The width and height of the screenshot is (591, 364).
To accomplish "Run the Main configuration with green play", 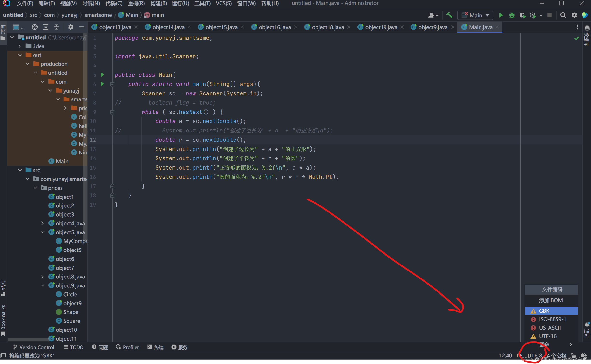I will tap(501, 15).
